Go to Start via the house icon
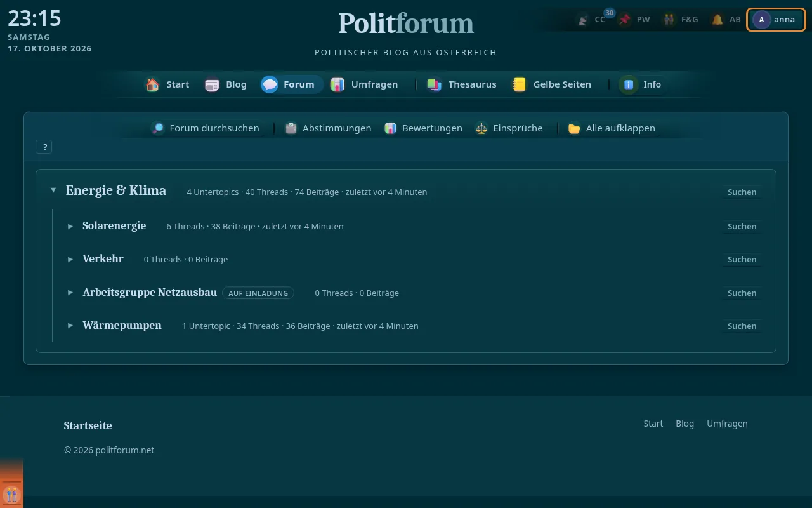 point(152,84)
